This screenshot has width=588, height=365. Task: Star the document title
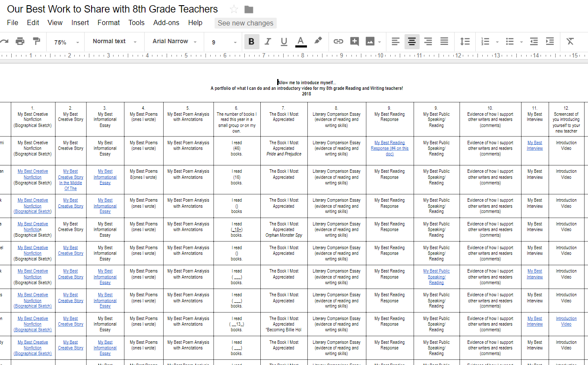click(x=234, y=9)
